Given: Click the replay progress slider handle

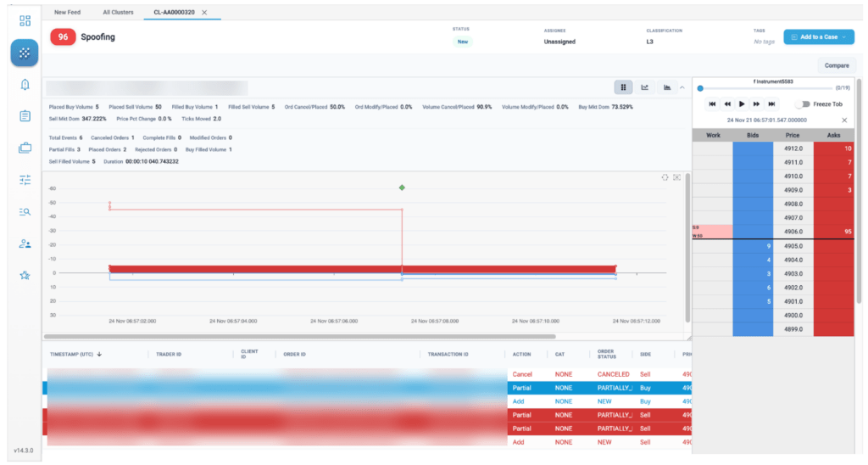Looking at the screenshot, I should pyautogui.click(x=700, y=88).
